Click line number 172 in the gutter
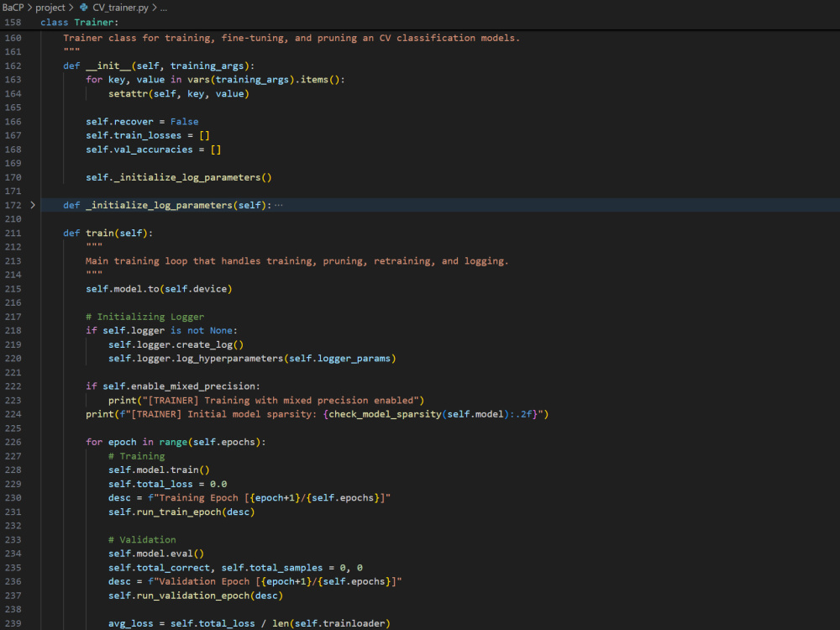This screenshot has height=630, width=840. point(13,205)
